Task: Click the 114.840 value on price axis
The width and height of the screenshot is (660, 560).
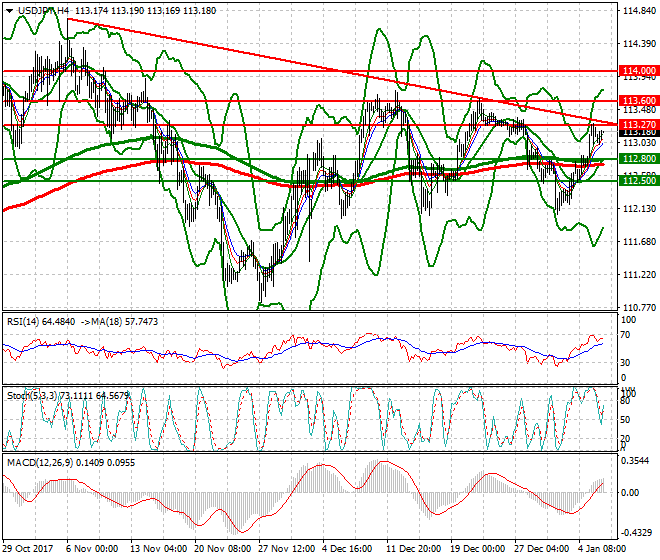Action: 636,11
